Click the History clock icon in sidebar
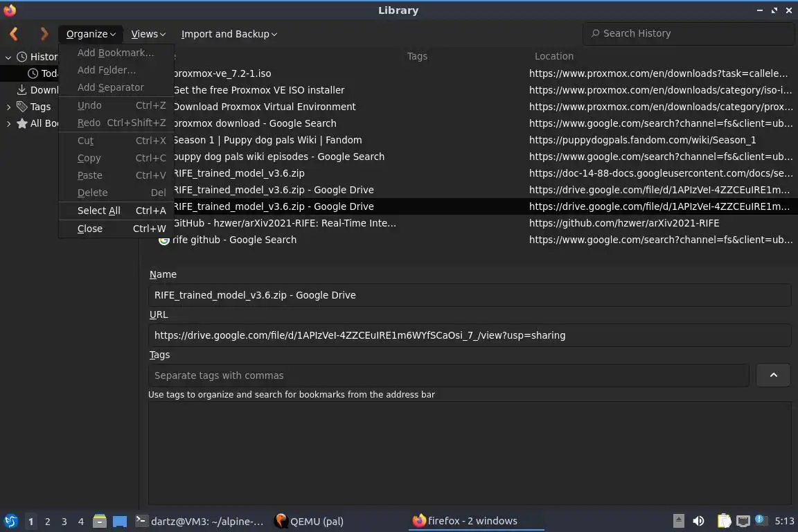Screen dimensions: 798x532 (22, 57)
